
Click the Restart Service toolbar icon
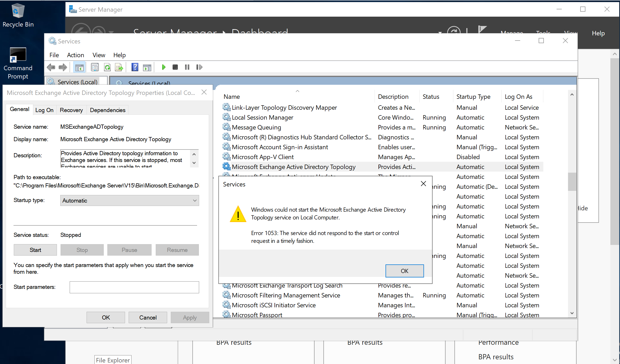[199, 67]
